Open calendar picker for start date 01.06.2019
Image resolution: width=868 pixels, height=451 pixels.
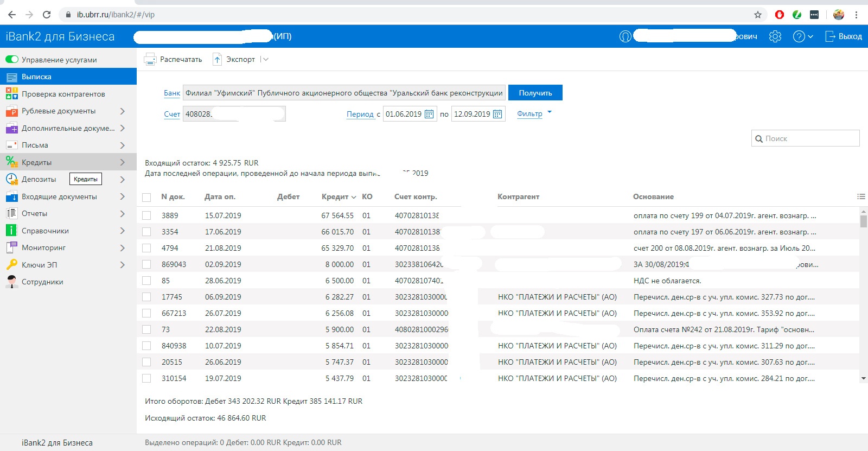click(x=429, y=114)
